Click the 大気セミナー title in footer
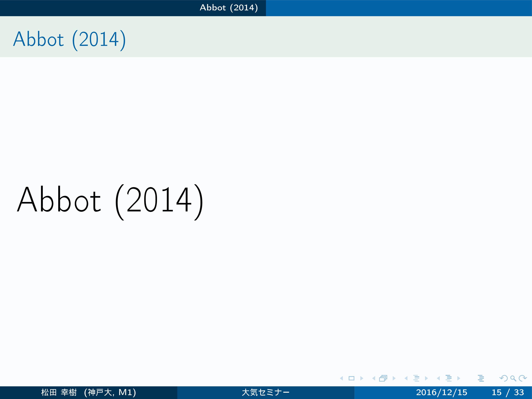Screen dimensions: 532x399 pos(265,392)
